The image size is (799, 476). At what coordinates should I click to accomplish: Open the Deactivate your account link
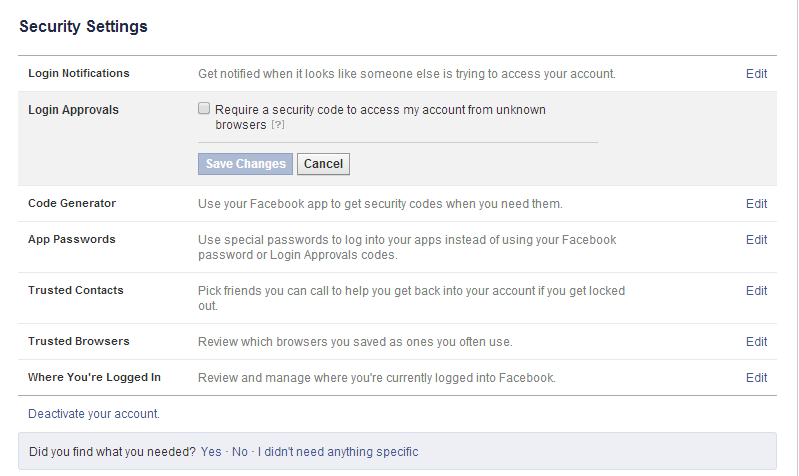[94, 414]
